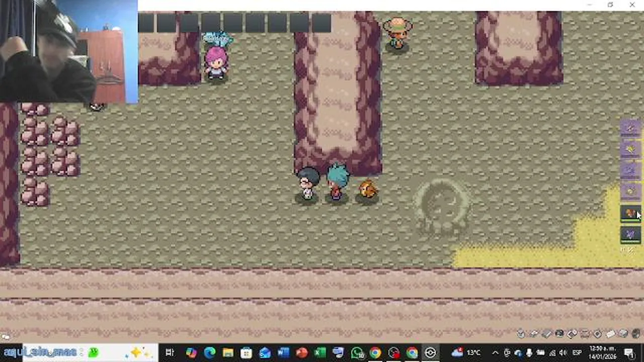Screen dimensions: 644x362
Task: Click the webcam overlay thumbnail
Action: (x=69, y=51)
